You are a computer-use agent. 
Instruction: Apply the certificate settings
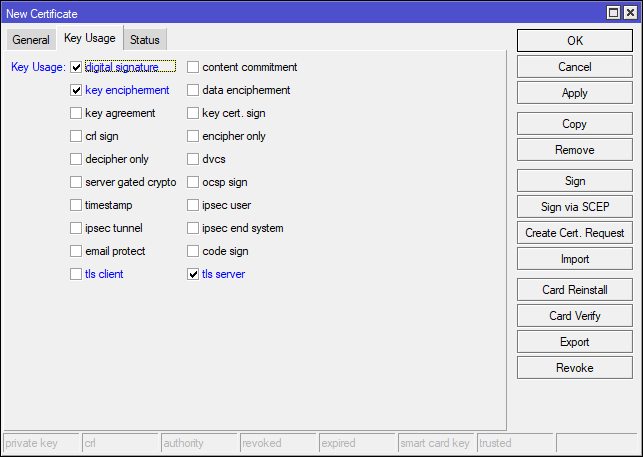tap(575, 93)
